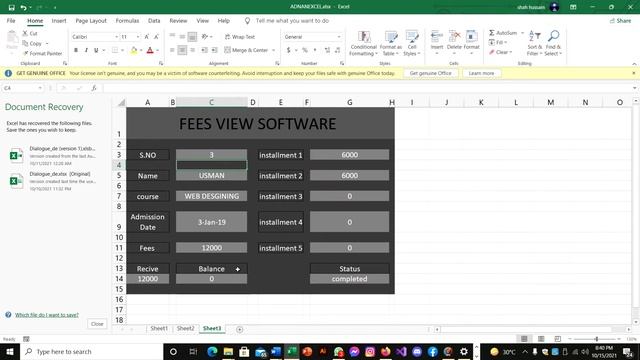The image size is (640, 360).
Task: Click the new sheet plus icon
Action: pyautogui.click(x=240, y=329)
